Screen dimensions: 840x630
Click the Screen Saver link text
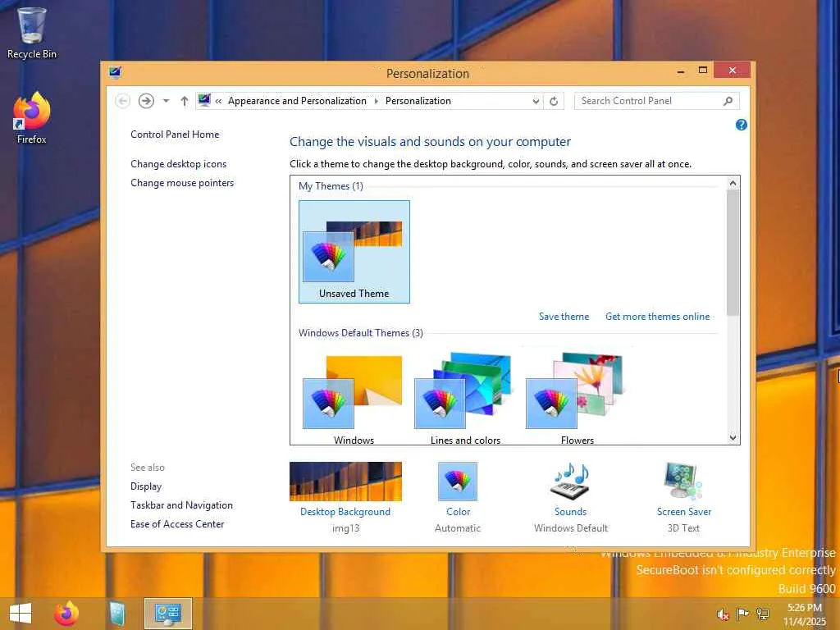pyautogui.click(x=684, y=512)
